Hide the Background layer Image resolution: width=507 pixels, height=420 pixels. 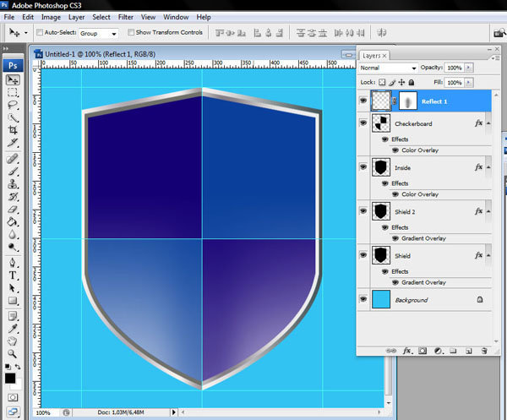(363, 299)
